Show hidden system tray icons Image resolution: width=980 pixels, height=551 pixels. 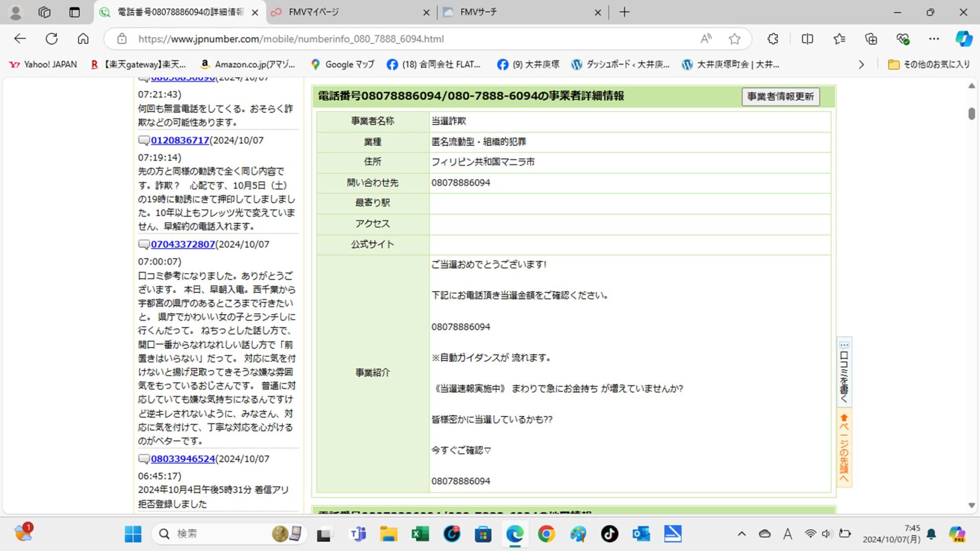tap(741, 534)
